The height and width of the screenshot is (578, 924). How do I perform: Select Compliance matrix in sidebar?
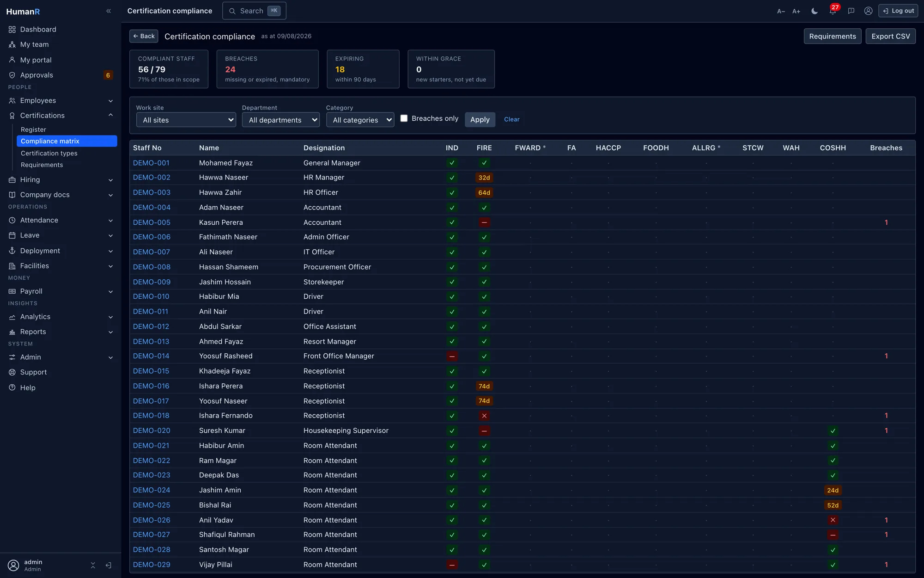[67, 141]
